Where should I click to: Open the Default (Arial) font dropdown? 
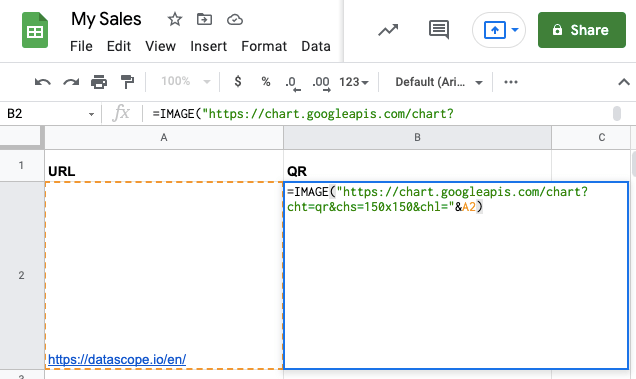point(439,82)
